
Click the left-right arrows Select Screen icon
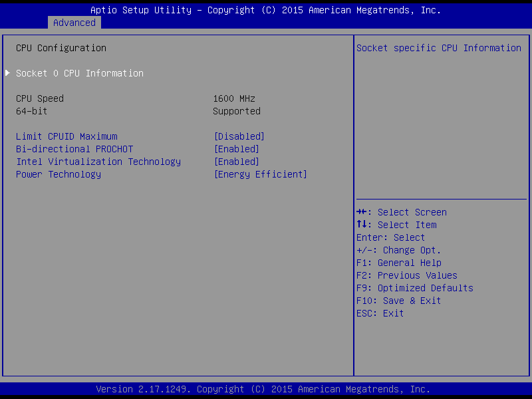tap(362, 212)
